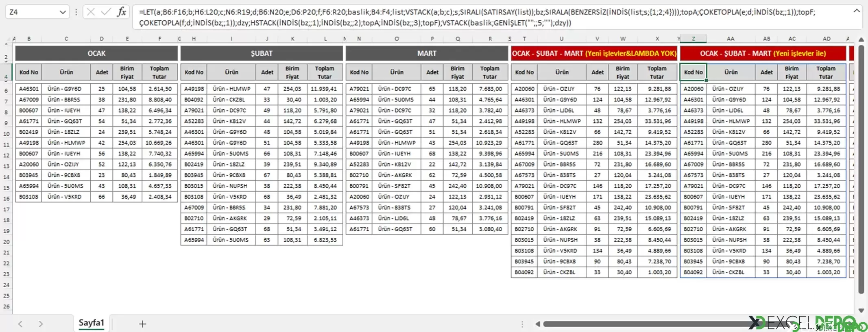
Task: Click column AD total 23.635,62
Action: click(x=826, y=197)
